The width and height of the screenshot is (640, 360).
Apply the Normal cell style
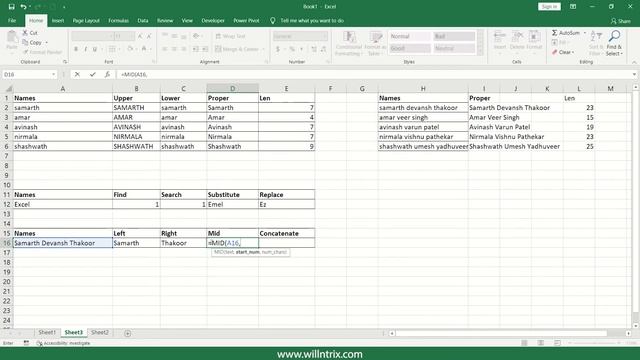pyautogui.click(x=409, y=36)
